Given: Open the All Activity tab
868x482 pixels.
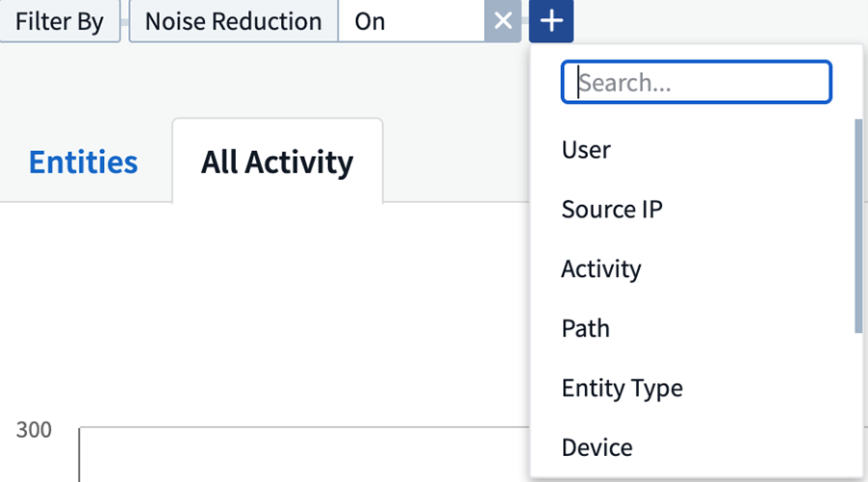Looking at the screenshot, I should pyautogui.click(x=276, y=163).
